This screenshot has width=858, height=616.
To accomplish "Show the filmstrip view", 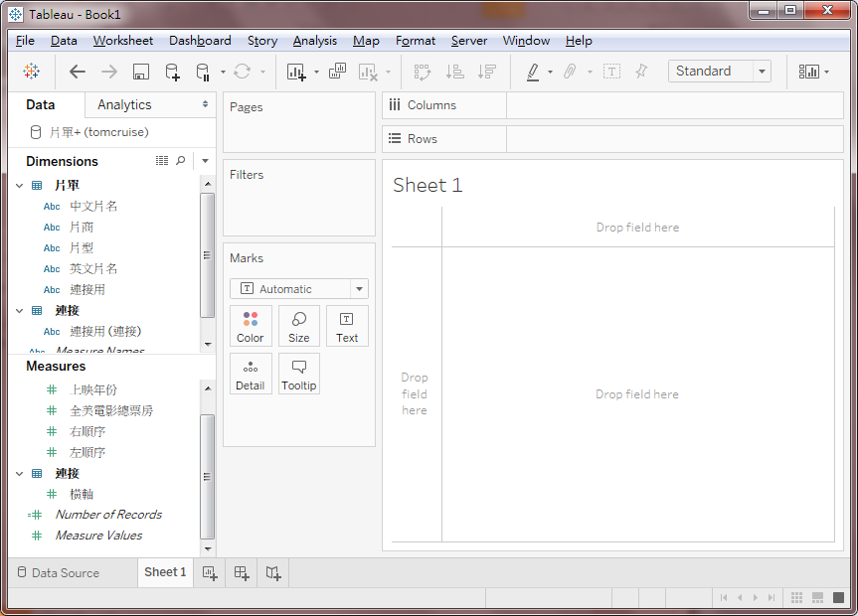I will [x=817, y=597].
